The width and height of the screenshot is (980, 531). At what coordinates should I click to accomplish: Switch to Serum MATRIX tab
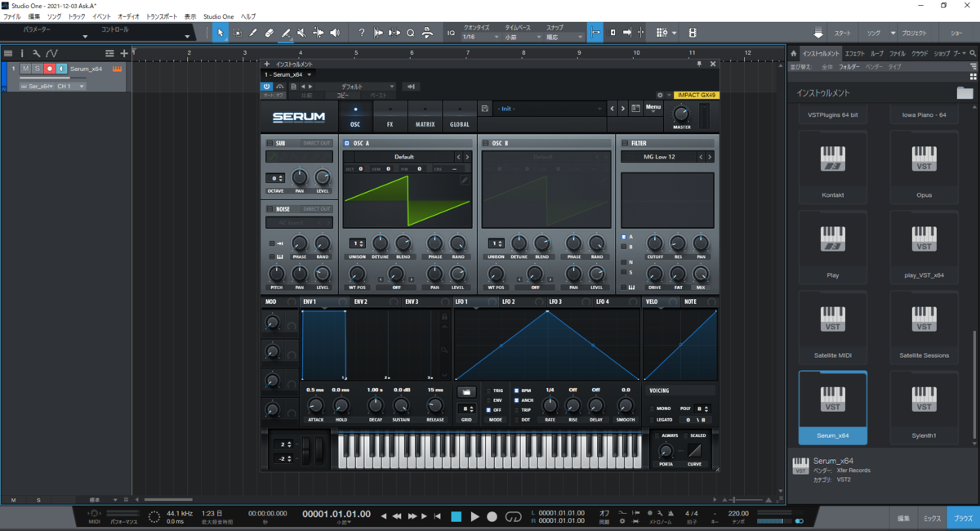pos(425,116)
